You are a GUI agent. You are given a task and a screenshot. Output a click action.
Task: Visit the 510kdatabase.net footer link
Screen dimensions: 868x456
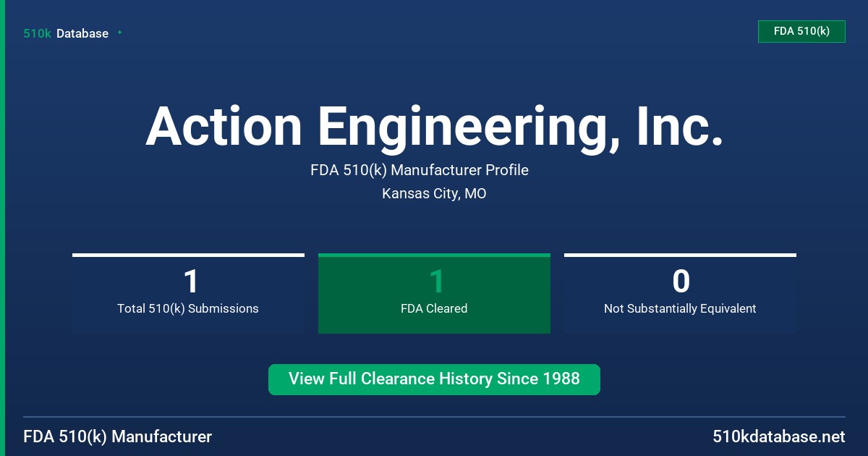tap(778, 436)
